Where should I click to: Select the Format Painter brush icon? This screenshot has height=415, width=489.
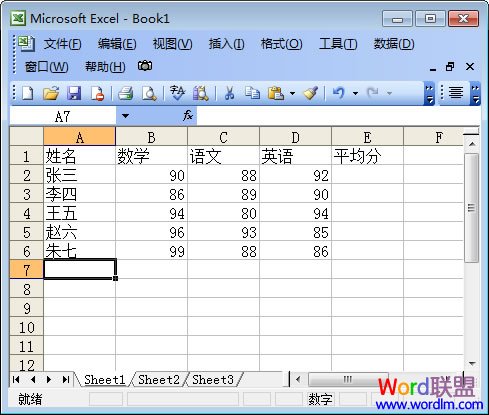[310, 93]
